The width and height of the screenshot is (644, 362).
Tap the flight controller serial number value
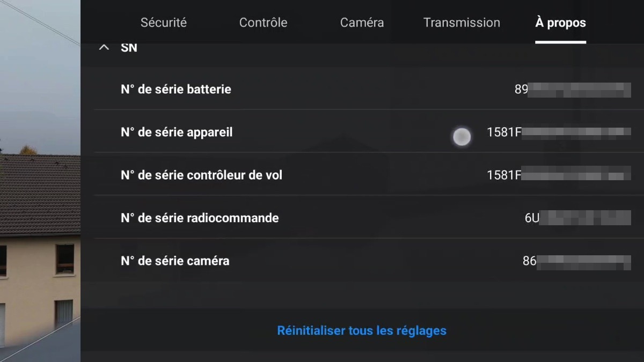[559, 175]
